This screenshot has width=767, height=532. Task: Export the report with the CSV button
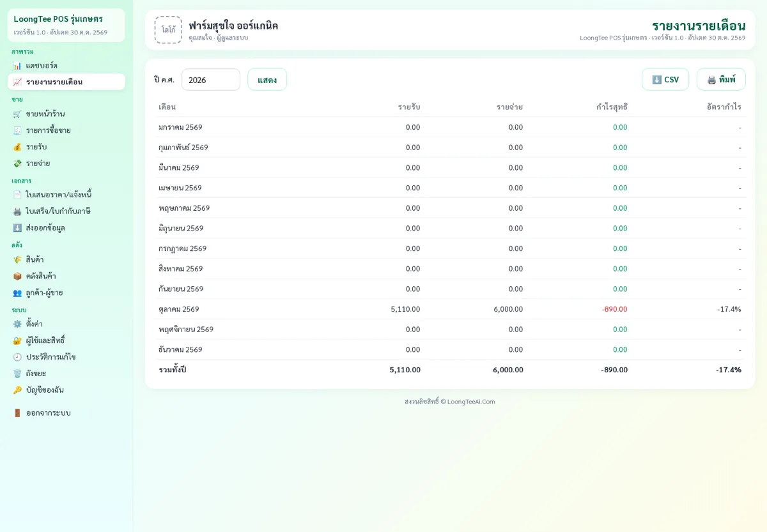[665, 80]
